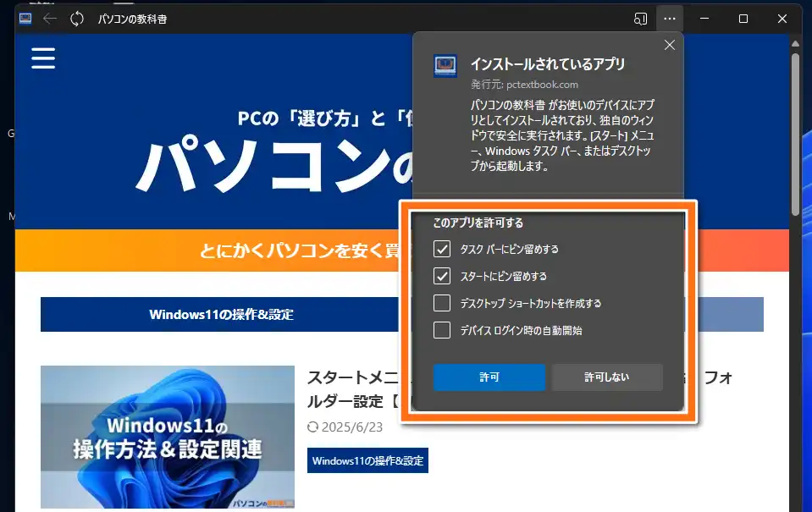
Task: Open the hamburger menu on the page
Action: click(x=43, y=58)
